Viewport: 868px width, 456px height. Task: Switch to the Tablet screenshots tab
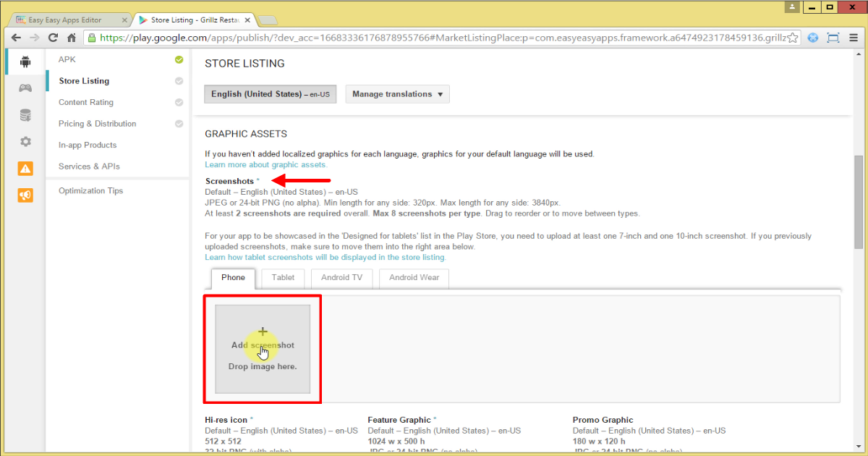(x=283, y=278)
